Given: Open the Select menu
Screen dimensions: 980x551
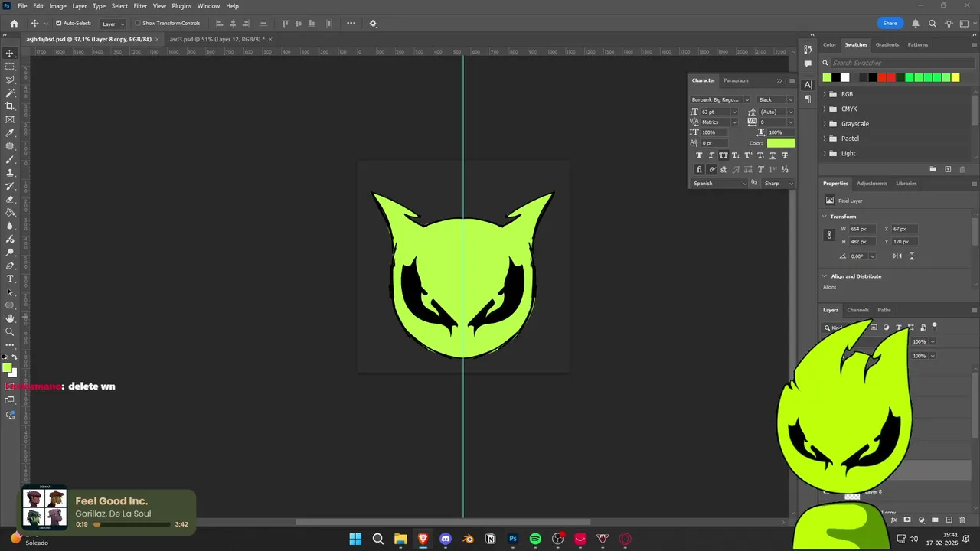Looking at the screenshot, I should [x=119, y=6].
